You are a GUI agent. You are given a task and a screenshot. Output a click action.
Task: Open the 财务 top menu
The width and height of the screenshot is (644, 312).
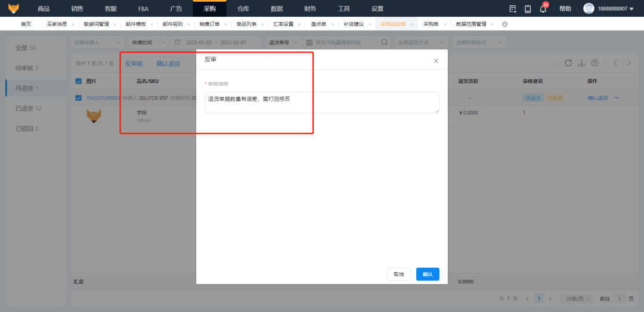tap(310, 8)
